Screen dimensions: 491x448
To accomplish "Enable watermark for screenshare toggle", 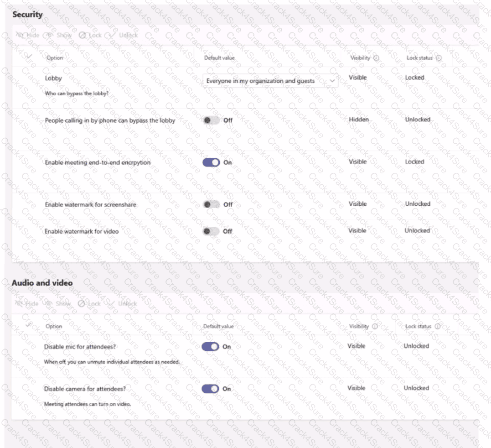I will (x=211, y=204).
